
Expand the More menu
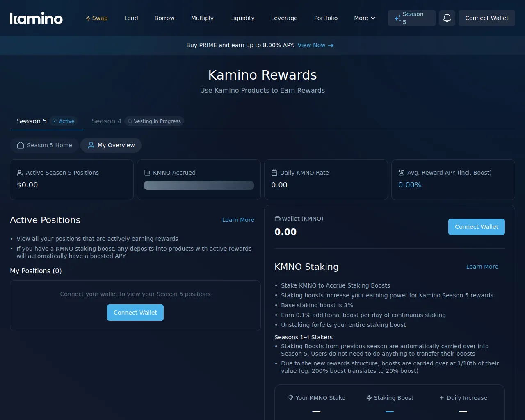(365, 18)
